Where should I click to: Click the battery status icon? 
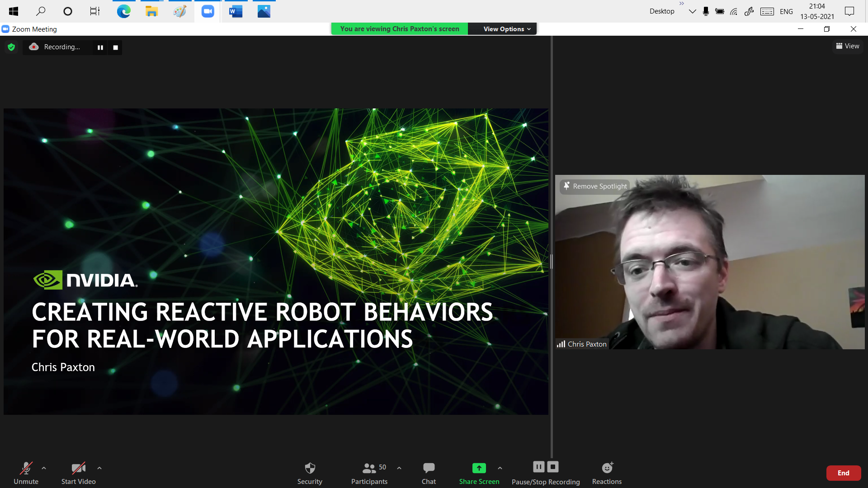point(720,11)
